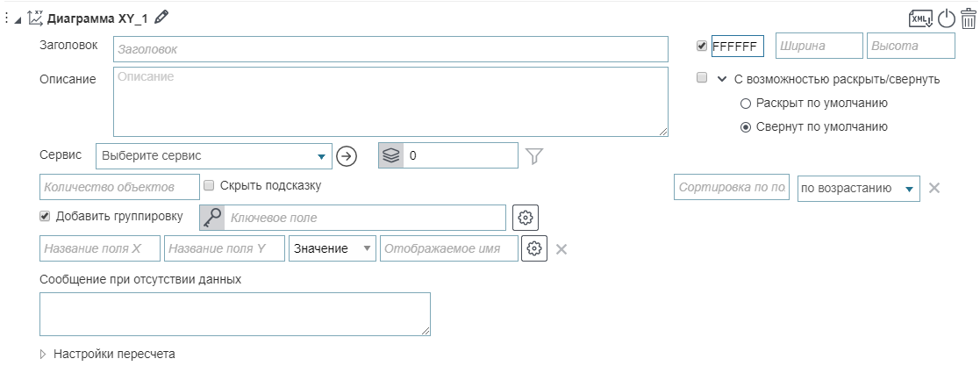Open the по возрастанию sort order dropdown
Viewport: 980px width, 366px height.
(859, 188)
